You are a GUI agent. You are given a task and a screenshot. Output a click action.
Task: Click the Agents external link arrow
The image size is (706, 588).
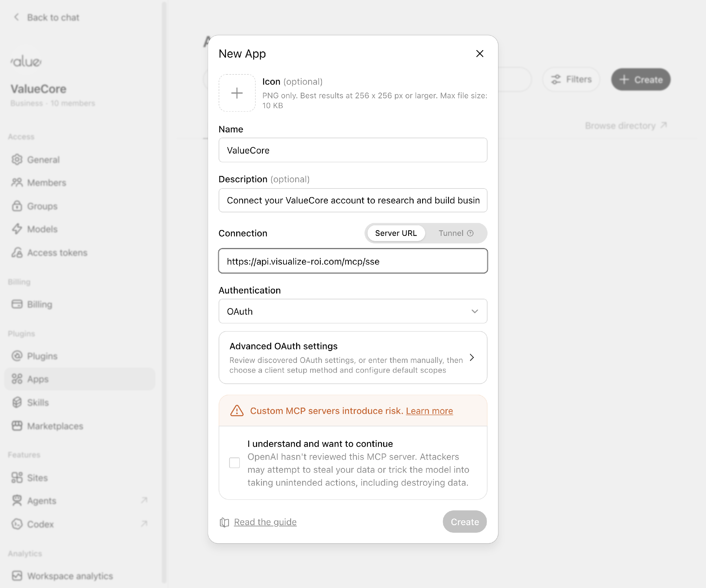[144, 500]
